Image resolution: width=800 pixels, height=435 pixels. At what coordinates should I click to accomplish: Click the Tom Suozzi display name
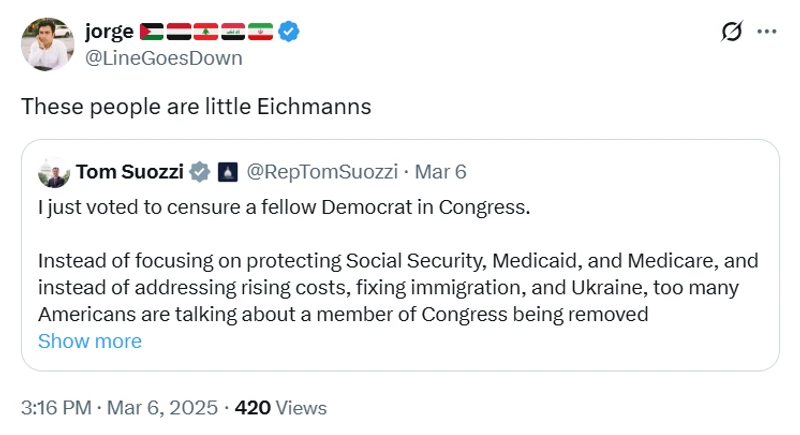tap(129, 172)
